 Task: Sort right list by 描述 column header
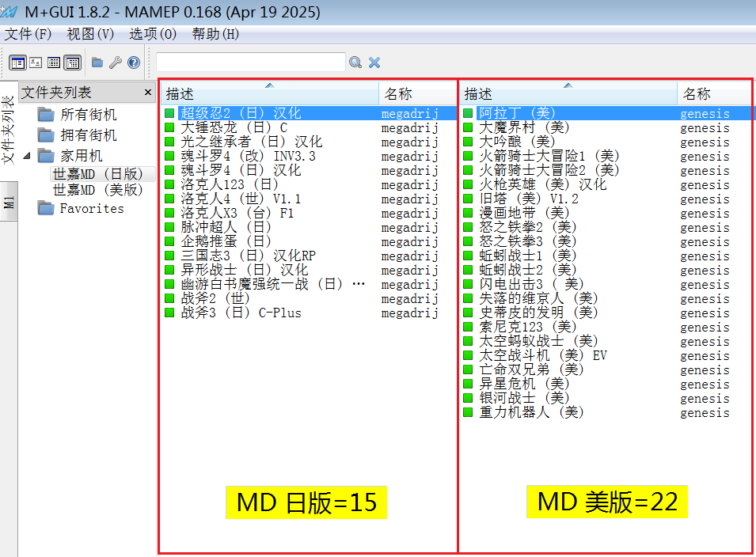pyautogui.click(x=568, y=93)
